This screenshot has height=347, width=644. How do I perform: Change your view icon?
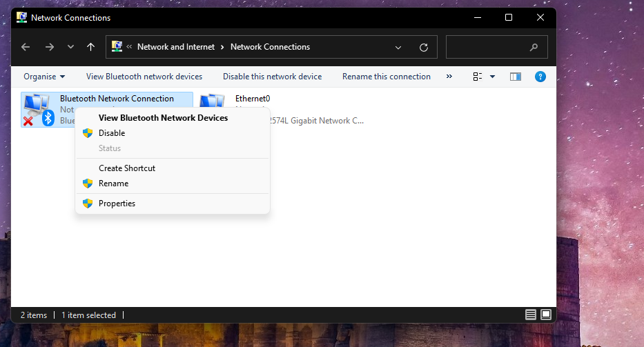tap(477, 77)
